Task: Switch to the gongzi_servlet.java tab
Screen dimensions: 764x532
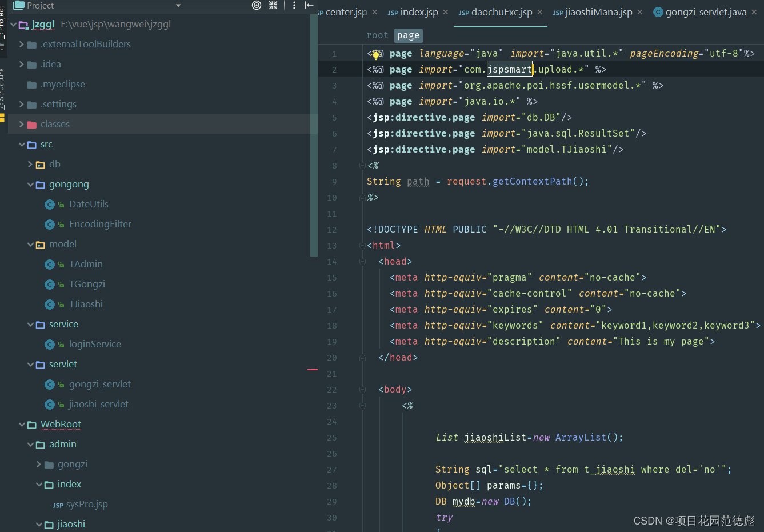Action: click(700, 12)
